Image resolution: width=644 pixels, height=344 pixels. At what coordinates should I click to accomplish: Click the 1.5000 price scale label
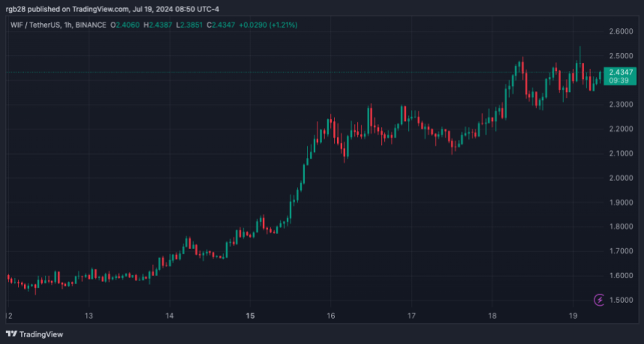621,300
